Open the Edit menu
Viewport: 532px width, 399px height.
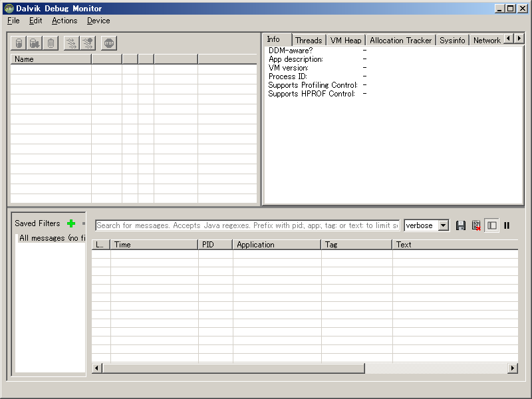pos(36,21)
